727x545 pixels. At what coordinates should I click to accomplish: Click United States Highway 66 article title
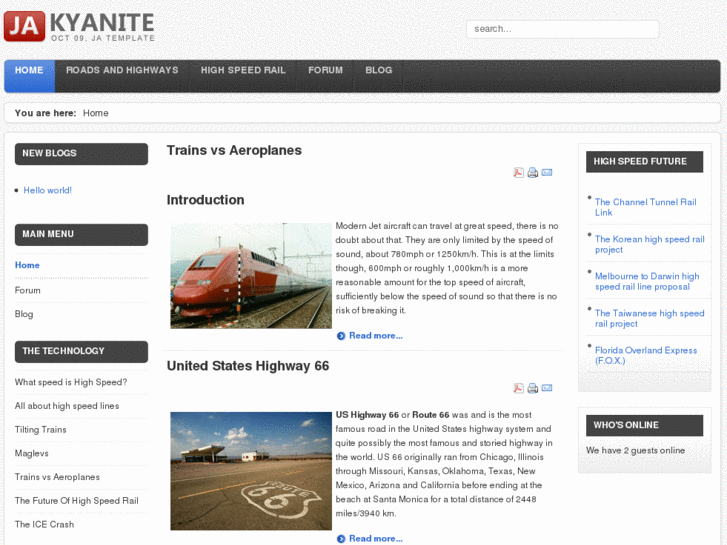click(x=248, y=366)
